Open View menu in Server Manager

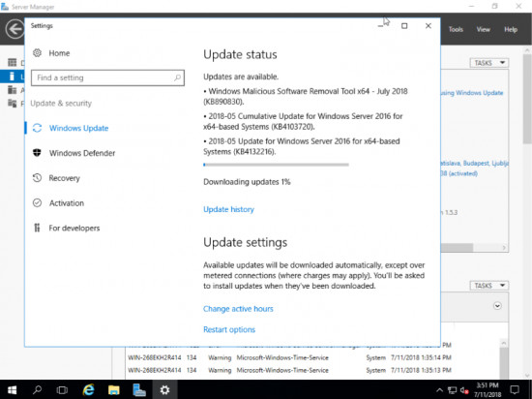[x=483, y=30]
